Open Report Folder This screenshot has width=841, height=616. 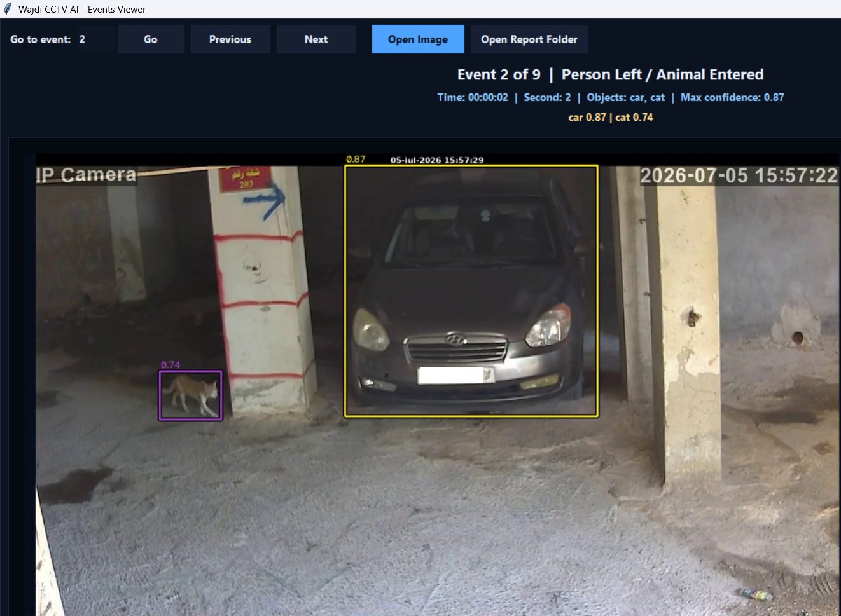tap(529, 39)
